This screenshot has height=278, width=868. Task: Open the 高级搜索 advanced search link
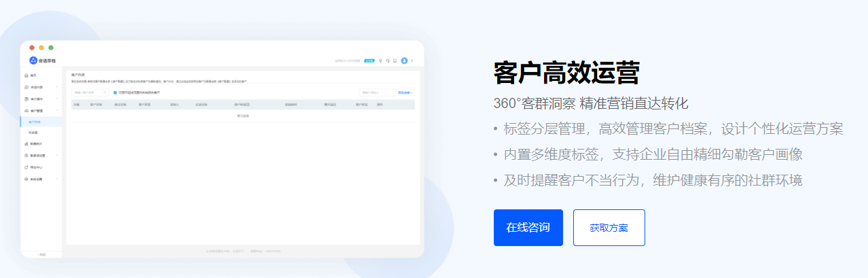pos(405,92)
